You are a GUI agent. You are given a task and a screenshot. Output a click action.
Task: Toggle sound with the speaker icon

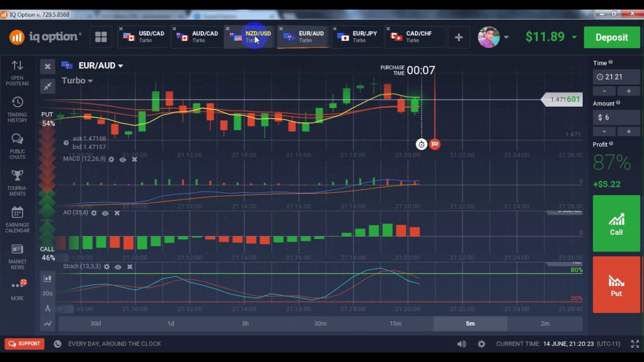pyautogui.click(x=461, y=344)
